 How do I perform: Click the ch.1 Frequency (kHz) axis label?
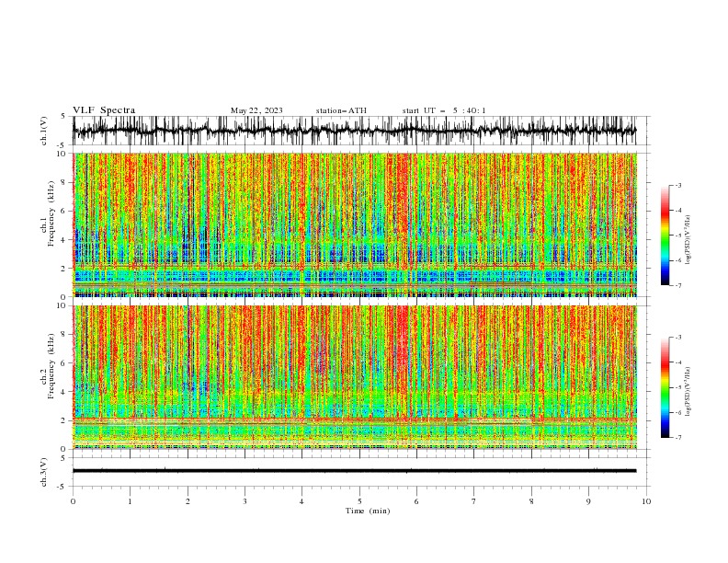pos(48,213)
